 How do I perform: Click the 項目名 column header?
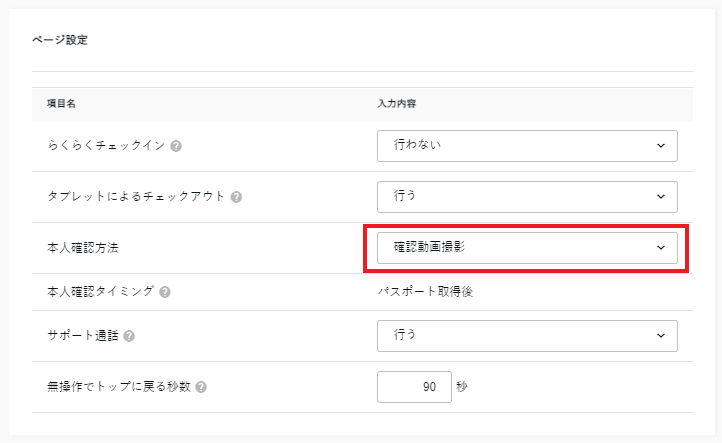click(x=62, y=103)
